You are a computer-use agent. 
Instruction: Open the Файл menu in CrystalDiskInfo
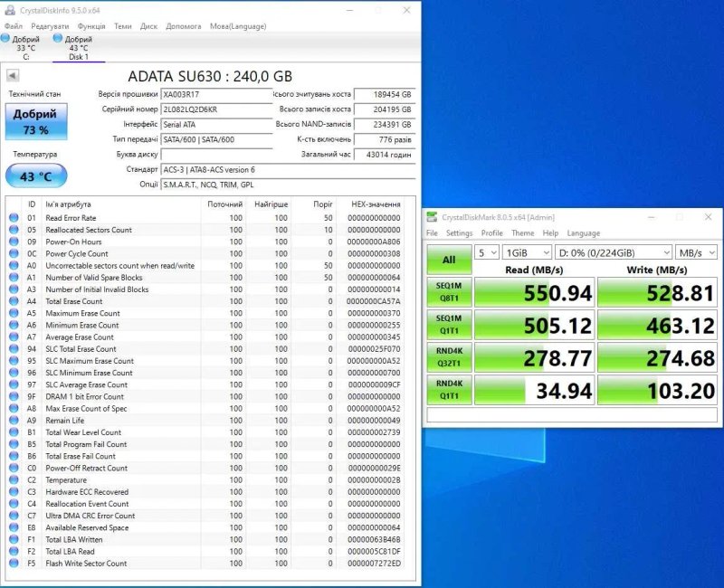(14, 26)
